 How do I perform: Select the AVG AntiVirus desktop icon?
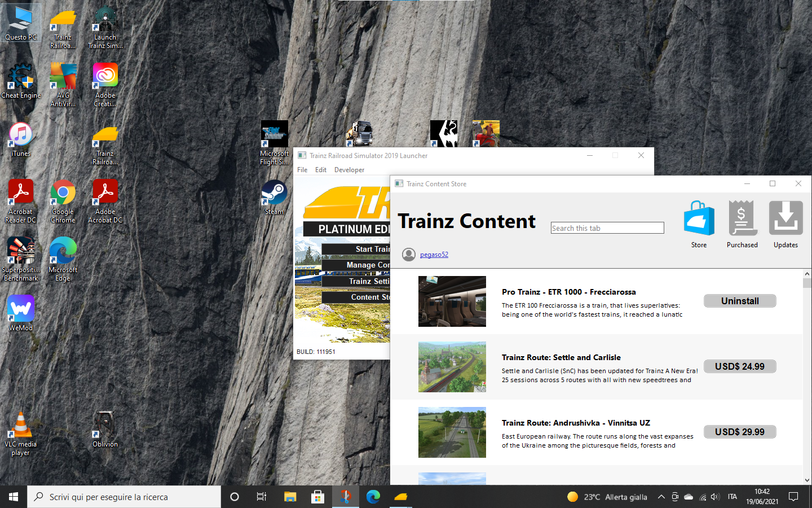tap(63, 85)
